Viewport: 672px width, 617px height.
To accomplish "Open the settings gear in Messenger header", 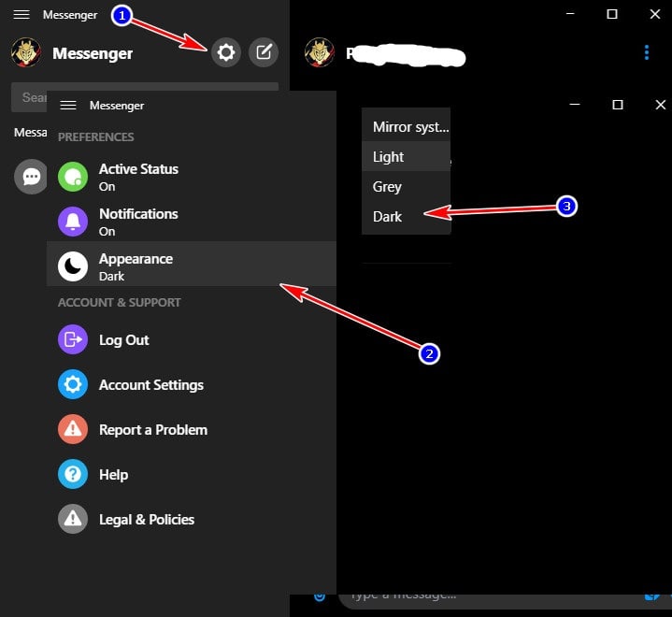I will click(226, 52).
